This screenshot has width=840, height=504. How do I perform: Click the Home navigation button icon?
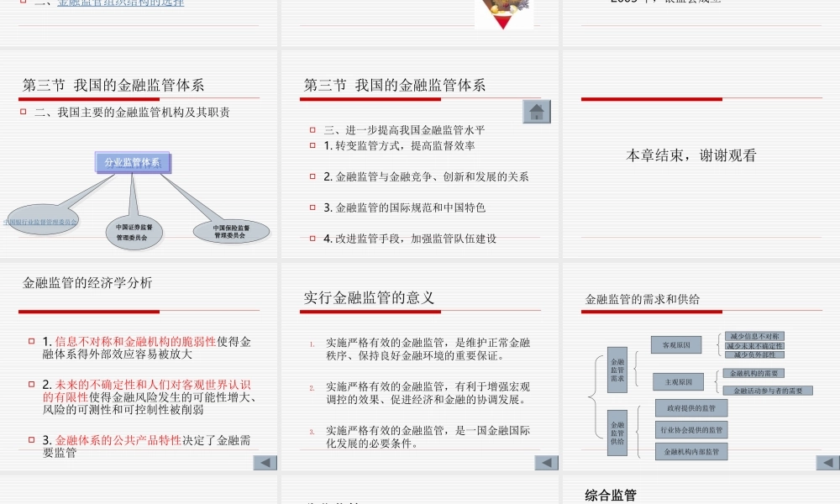pyautogui.click(x=535, y=111)
